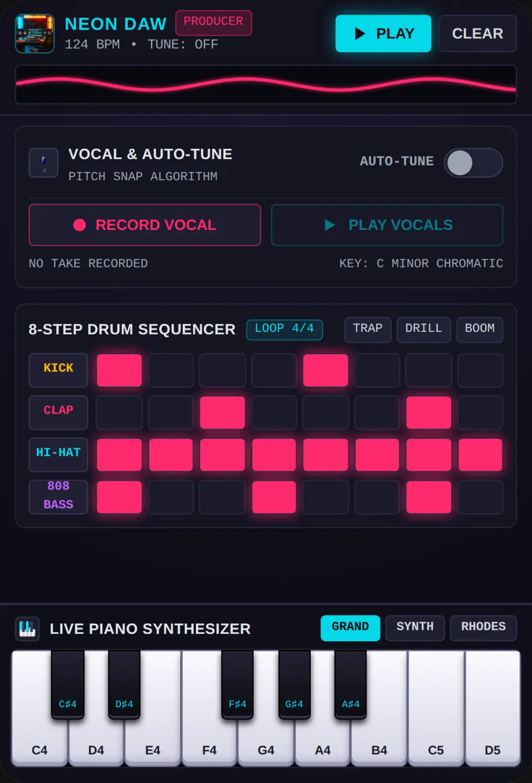Click the 808 BASS track label
The width and height of the screenshot is (532, 783).
[58, 497]
